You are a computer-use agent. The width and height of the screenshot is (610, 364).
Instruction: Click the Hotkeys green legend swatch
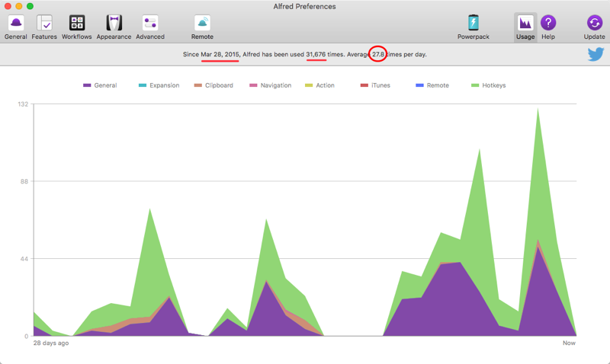(x=475, y=85)
